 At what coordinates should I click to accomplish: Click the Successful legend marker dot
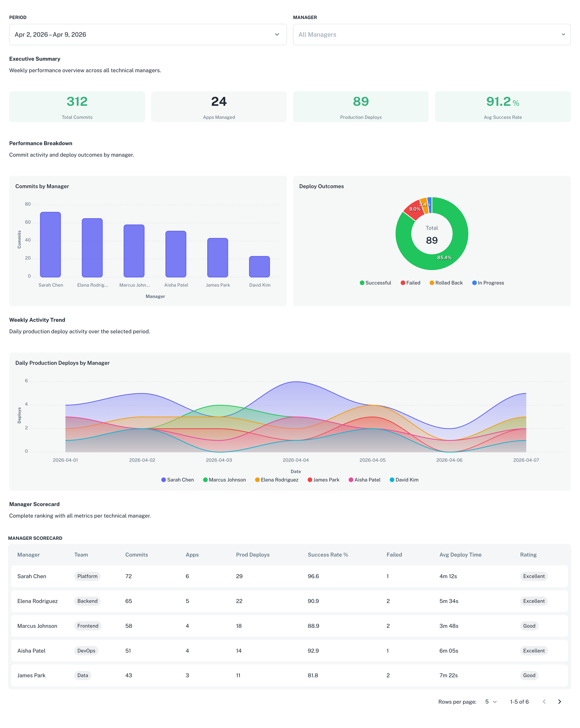[x=362, y=283]
